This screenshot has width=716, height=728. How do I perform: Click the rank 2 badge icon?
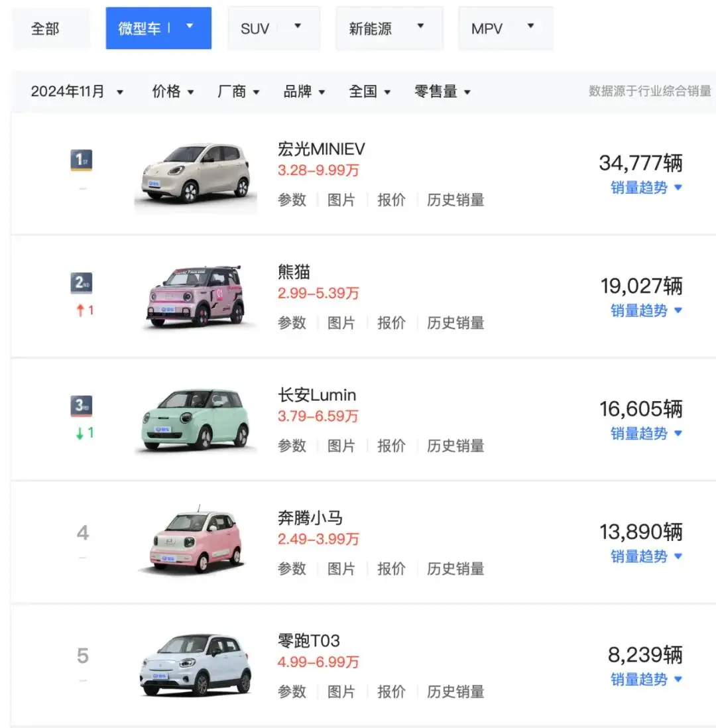click(x=82, y=283)
